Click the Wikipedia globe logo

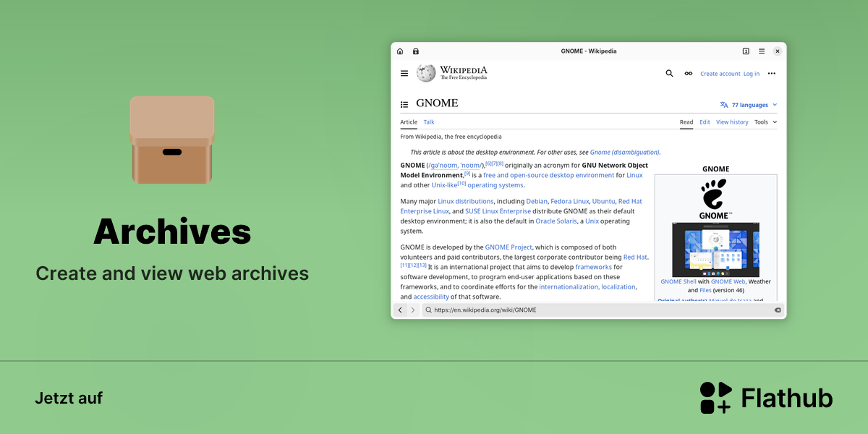(x=426, y=73)
